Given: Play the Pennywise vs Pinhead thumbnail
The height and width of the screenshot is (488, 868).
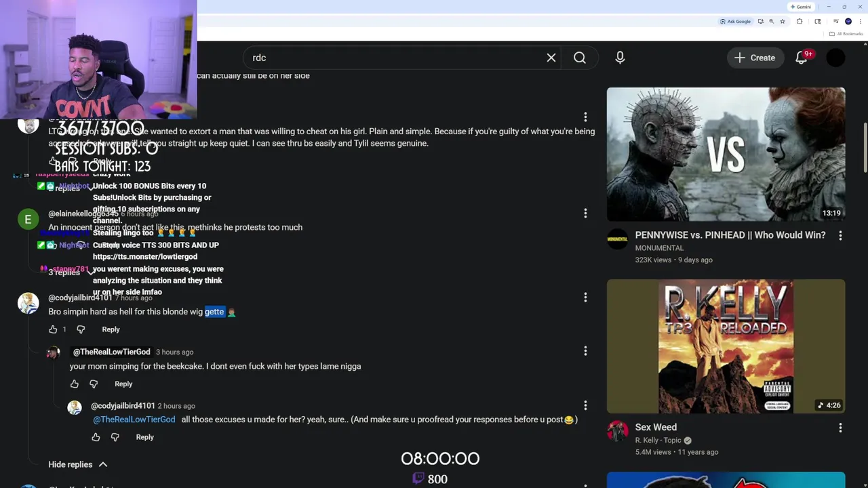Looking at the screenshot, I should (x=726, y=154).
